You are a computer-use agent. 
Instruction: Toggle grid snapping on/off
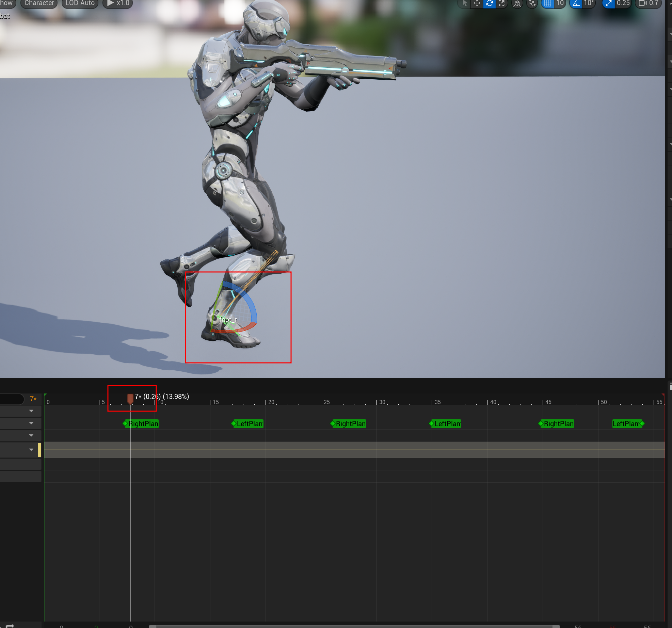pos(547,3)
